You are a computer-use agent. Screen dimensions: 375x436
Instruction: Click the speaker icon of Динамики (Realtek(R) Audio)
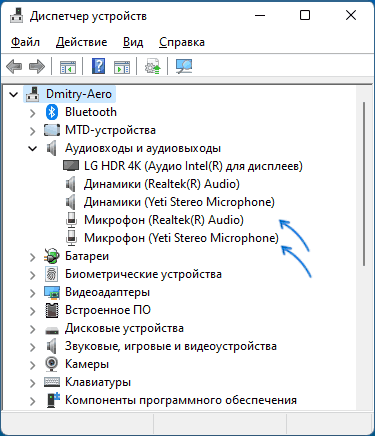[70, 184]
